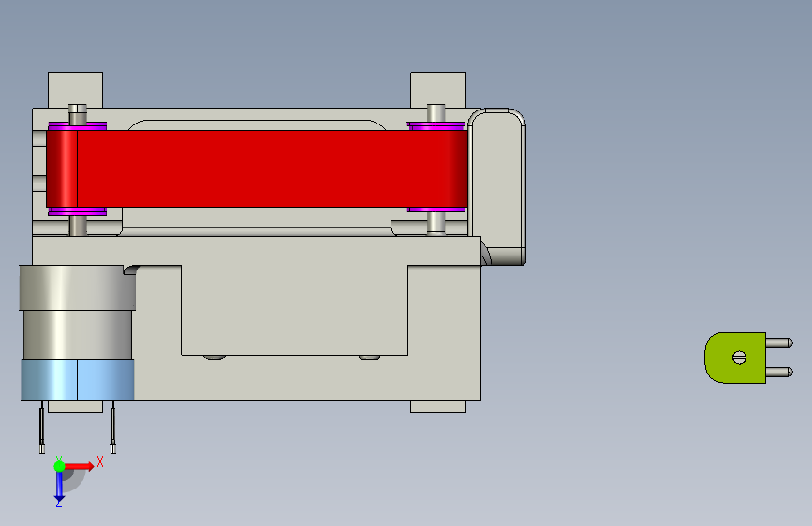Click the silver cylindrical motor body
This screenshot has width=812, height=526.
pyautogui.click(x=77, y=313)
